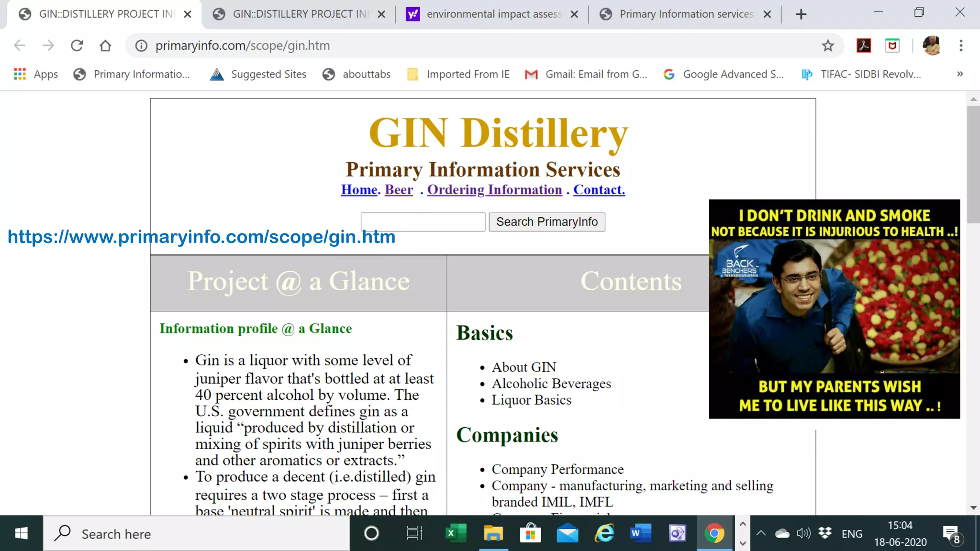The image size is (980, 551).
Task: Open Microsoft Store from taskbar
Action: coord(530,533)
